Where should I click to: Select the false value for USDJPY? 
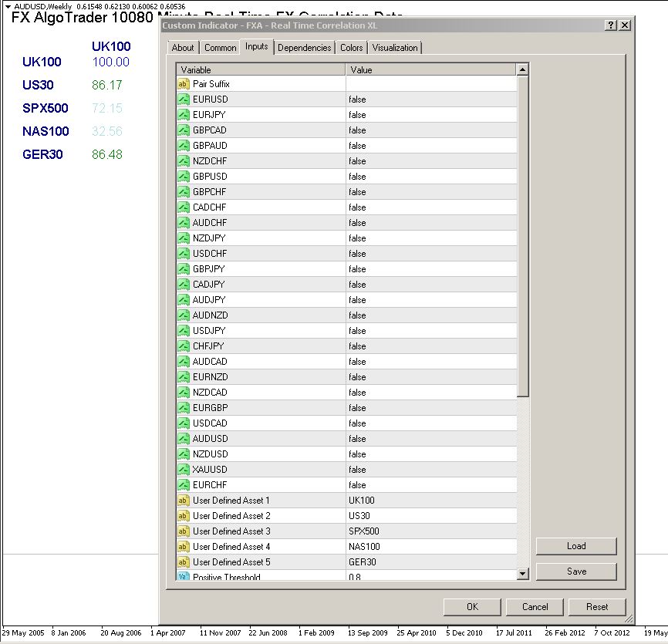pos(357,331)
